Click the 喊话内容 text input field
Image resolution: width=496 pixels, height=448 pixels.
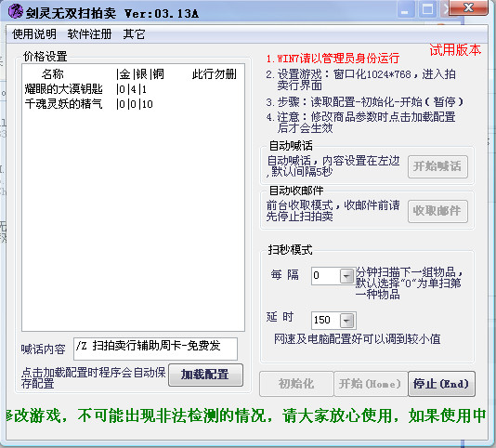coord(155,349)
